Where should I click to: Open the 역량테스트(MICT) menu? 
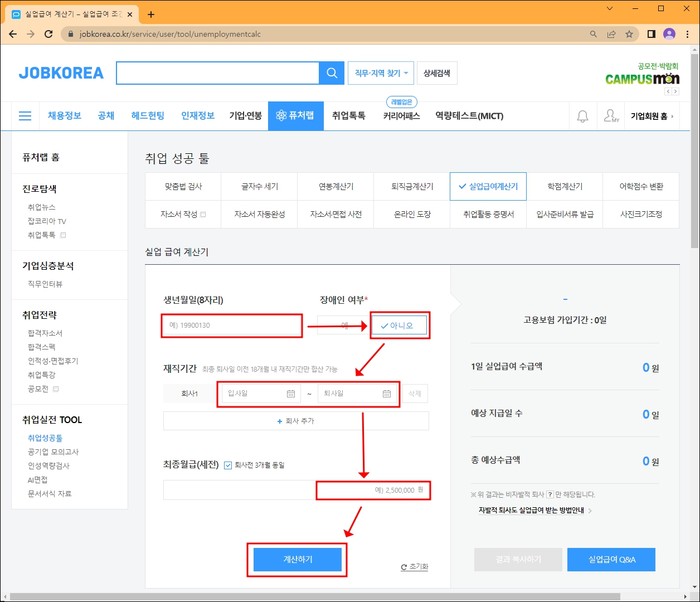point(469,116)
